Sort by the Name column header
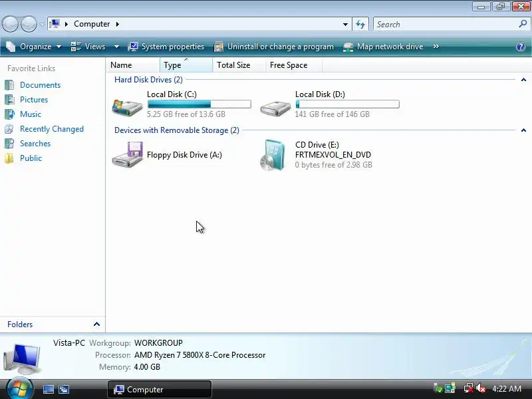The image size is (532, 399). 133,65
